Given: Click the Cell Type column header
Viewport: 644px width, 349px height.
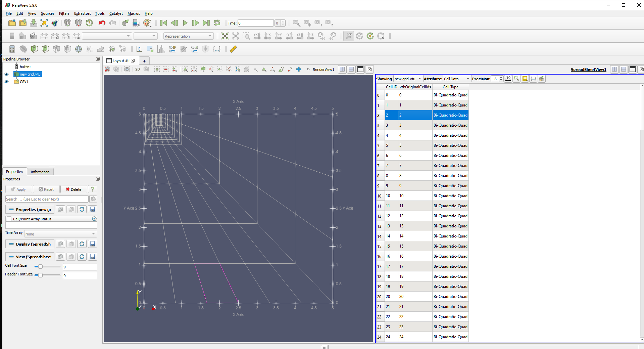Looking at the screenshot, I should click(x=450, y=87).
